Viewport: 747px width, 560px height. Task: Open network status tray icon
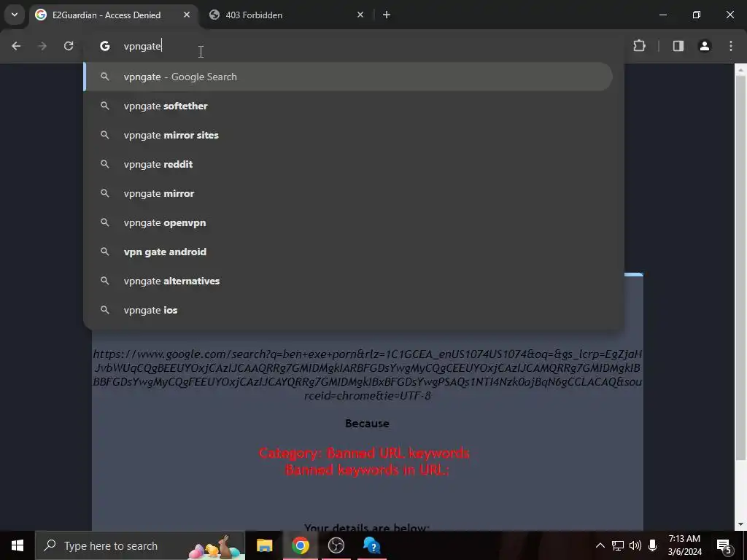point(618,545)
